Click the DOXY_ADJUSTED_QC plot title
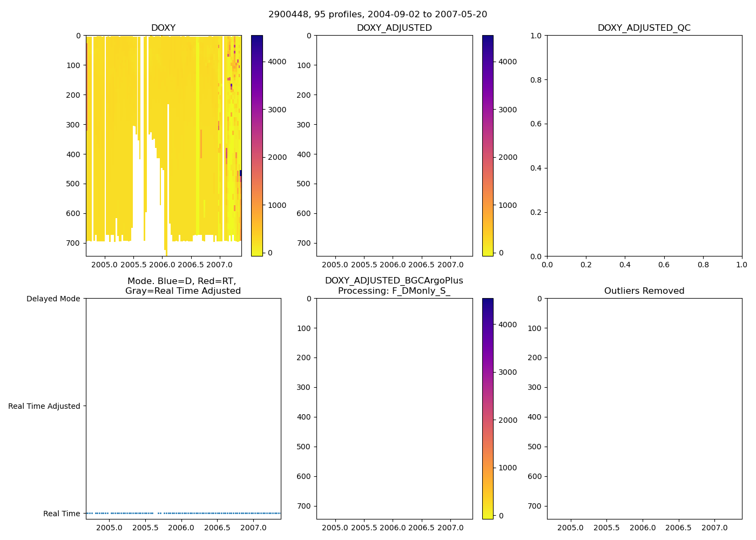 tap(644, 28)
